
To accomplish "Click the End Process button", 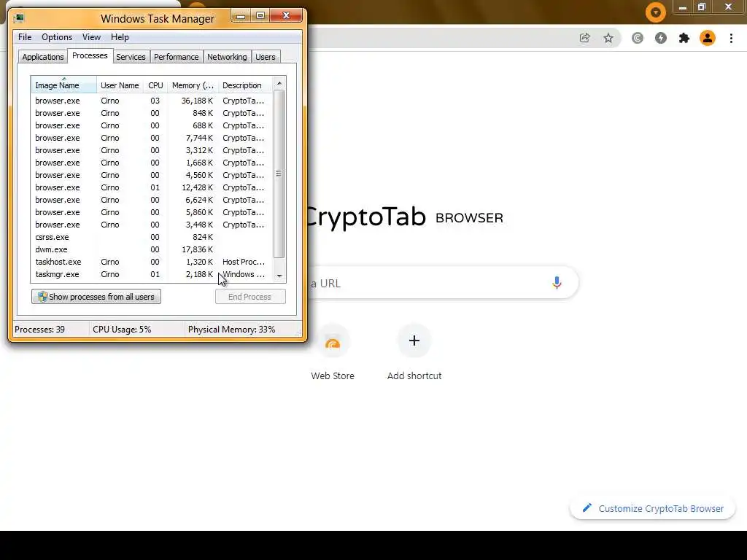I will (x=250, y=297).
